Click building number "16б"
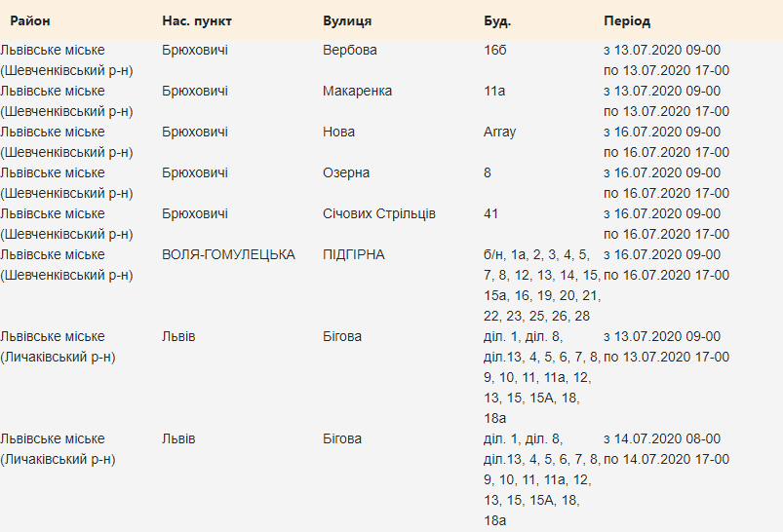The image size is (783, 532). (x=495, y=50)
